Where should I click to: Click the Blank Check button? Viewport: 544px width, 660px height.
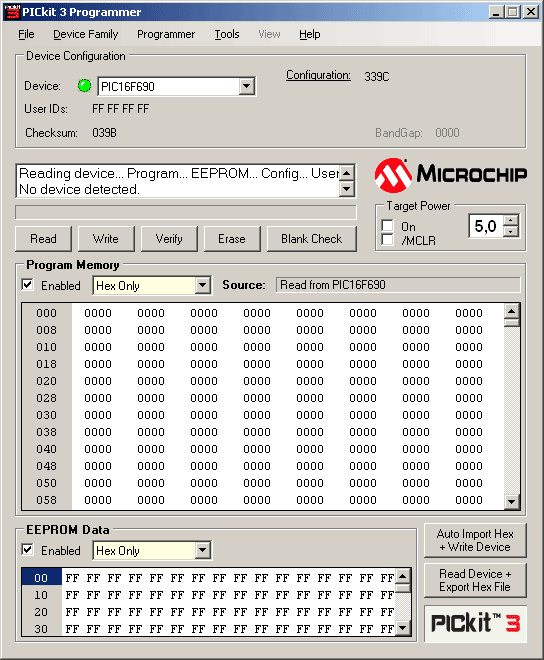(312, 239)
